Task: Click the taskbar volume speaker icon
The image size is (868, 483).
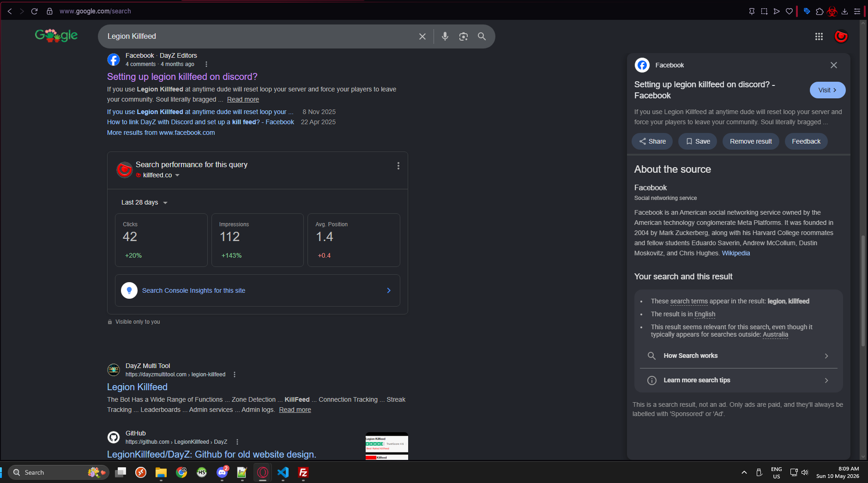Action: pos(805,472)
